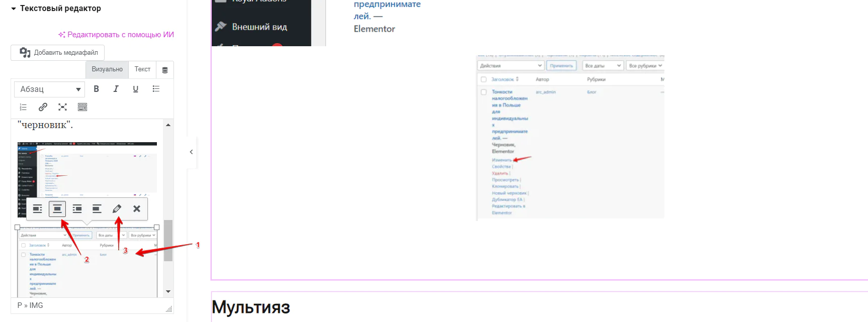Open the Абзац paragraph format dropdown
868x322 pixels.
coord(49,89)
